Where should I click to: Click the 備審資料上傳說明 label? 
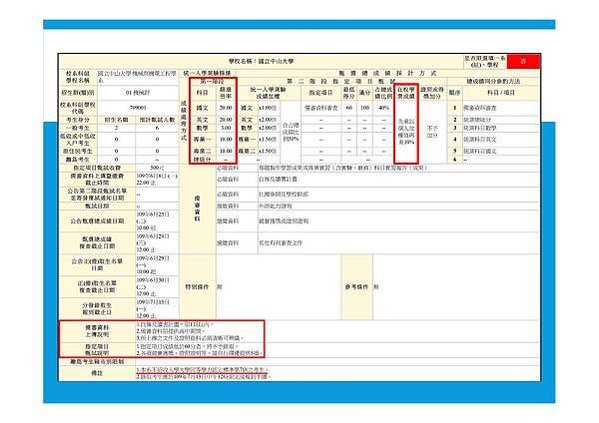point(97,331)
